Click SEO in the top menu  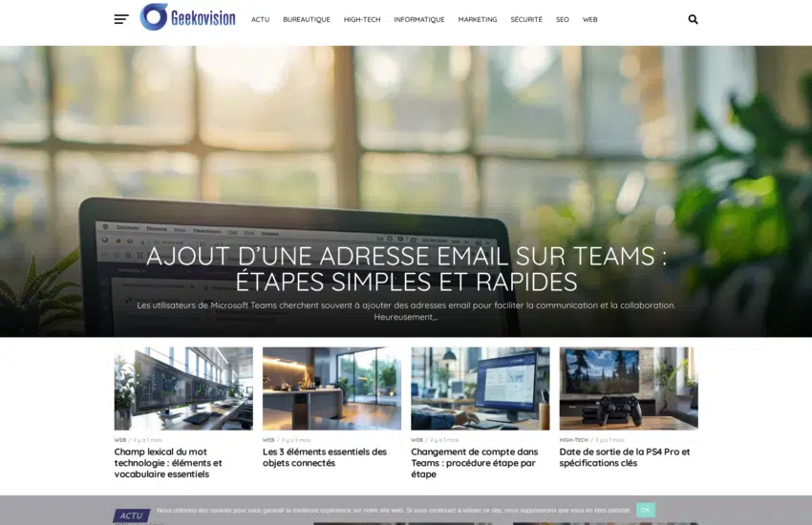pyautogui.click(x=563, y=19)
